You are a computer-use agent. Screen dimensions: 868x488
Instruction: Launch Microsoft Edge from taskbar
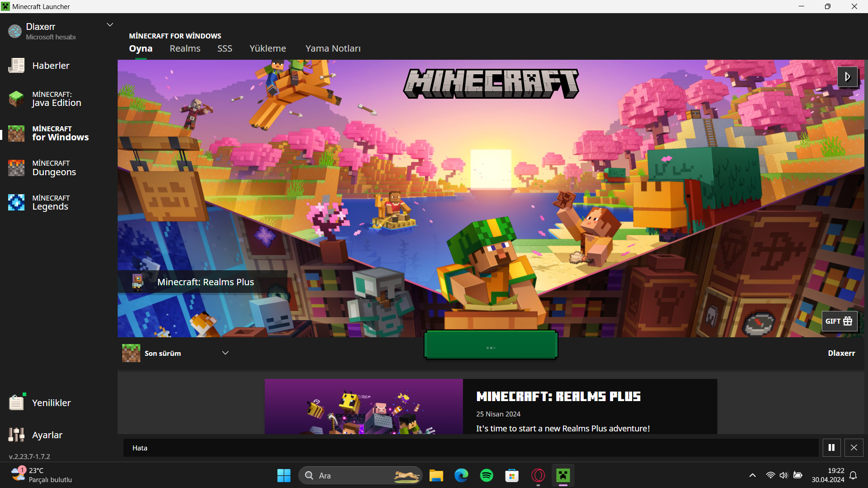pyautogui.click(x=462, y=475)
